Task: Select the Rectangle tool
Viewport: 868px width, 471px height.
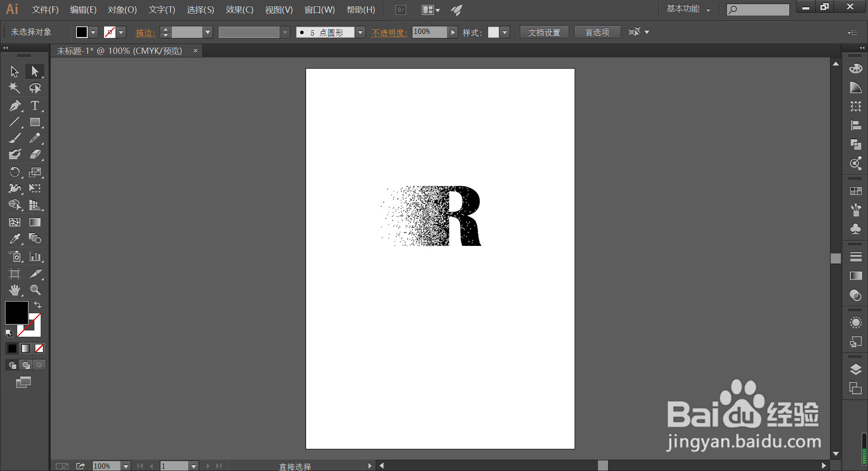Action: [x=35, y=122]
